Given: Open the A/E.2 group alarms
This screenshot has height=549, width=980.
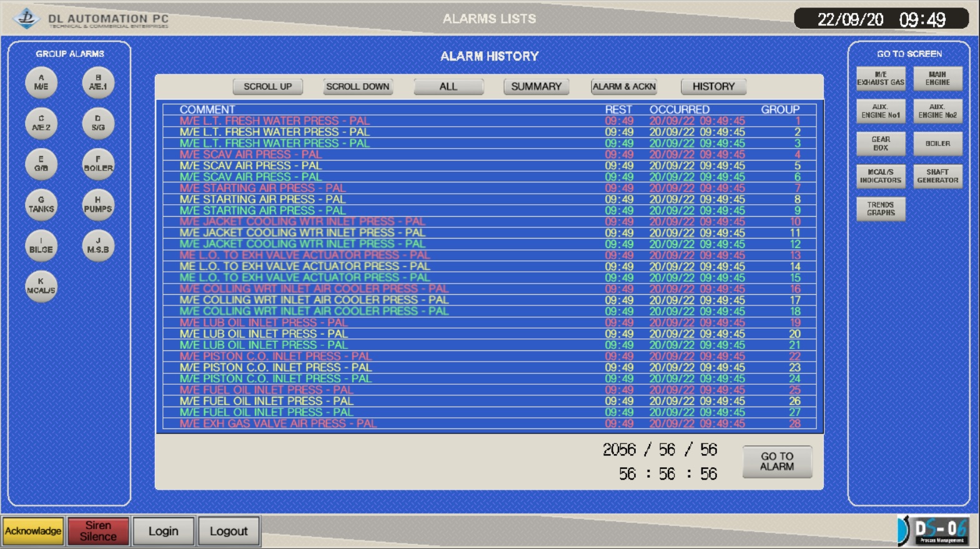Looking at the screenshot, I should pyautogui.click(x=41, y=123).
